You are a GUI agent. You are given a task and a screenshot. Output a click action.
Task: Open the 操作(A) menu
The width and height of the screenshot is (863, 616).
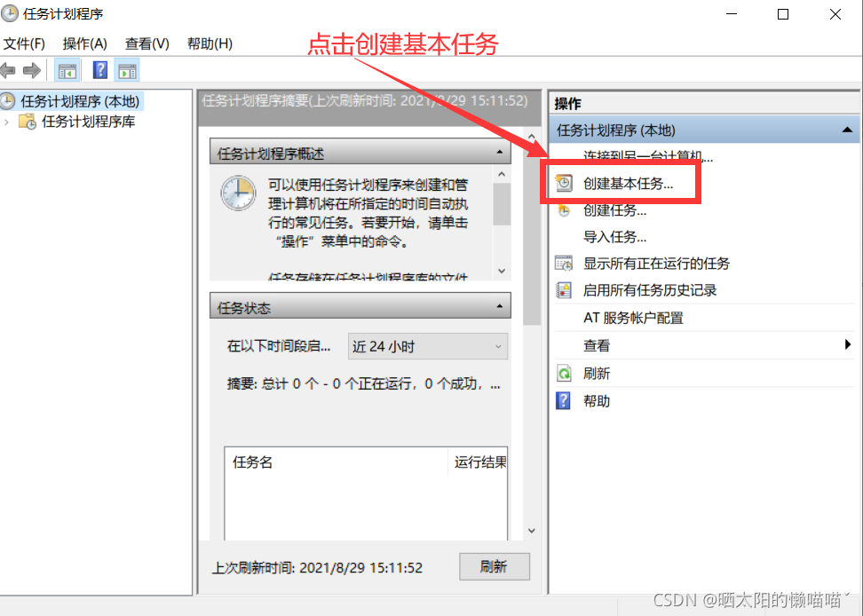pos(84,43)
